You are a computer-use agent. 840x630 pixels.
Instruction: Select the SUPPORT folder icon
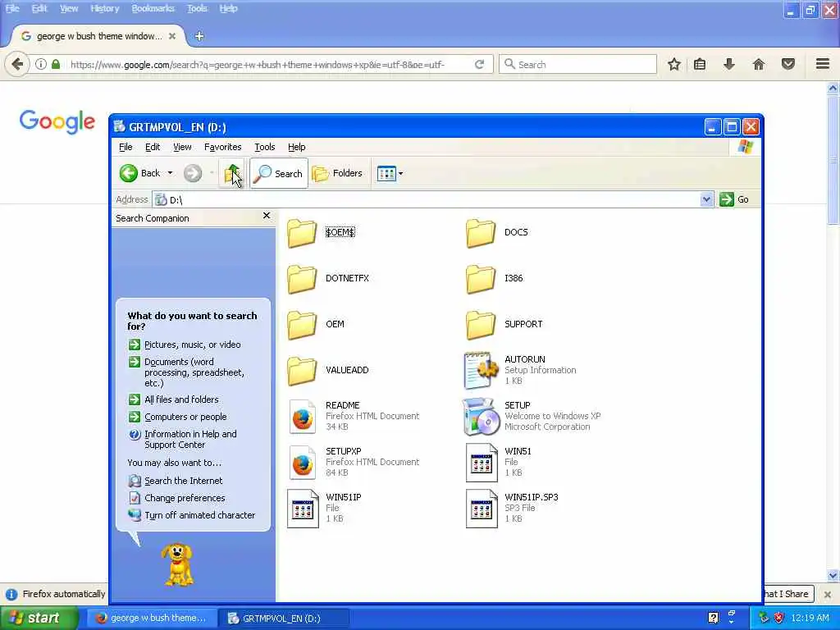tap(481, 325)
